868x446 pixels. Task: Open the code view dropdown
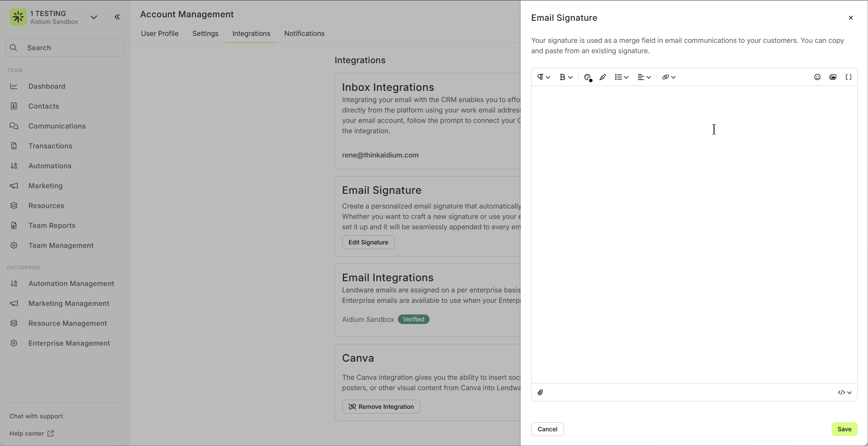(x=844, y=392)
